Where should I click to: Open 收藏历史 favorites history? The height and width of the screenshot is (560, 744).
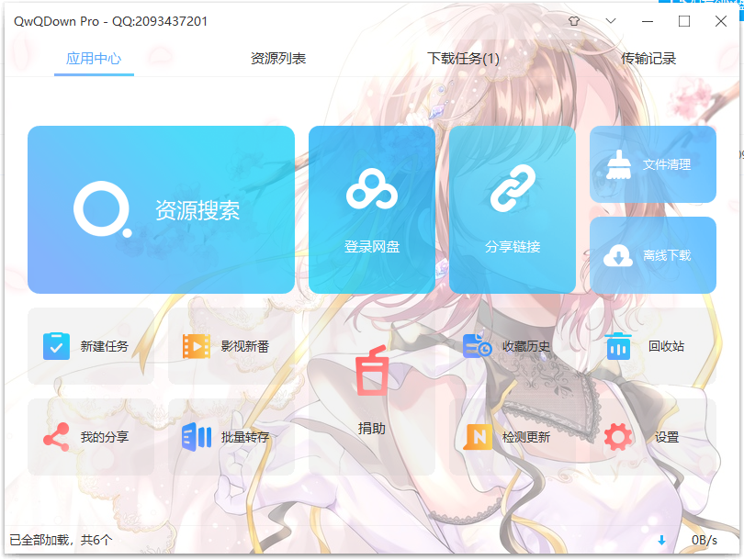click(510, 346)
